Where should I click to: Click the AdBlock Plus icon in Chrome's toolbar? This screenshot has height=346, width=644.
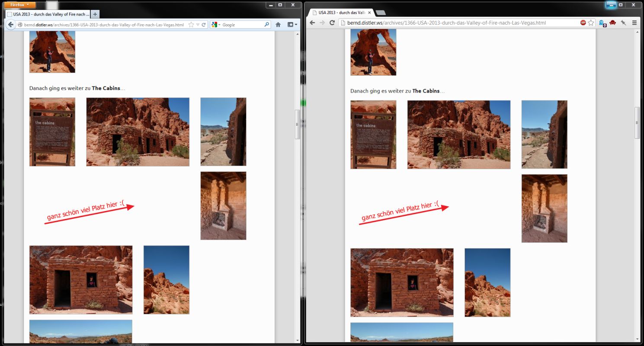[583, 22]
